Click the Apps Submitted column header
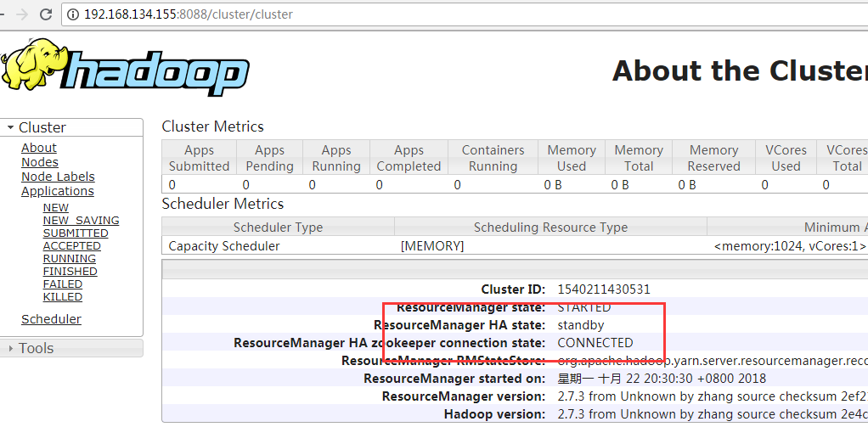Image resolution: width=868 pixels, height=427 pixels. pyautogui.click(x=200, y=158)
